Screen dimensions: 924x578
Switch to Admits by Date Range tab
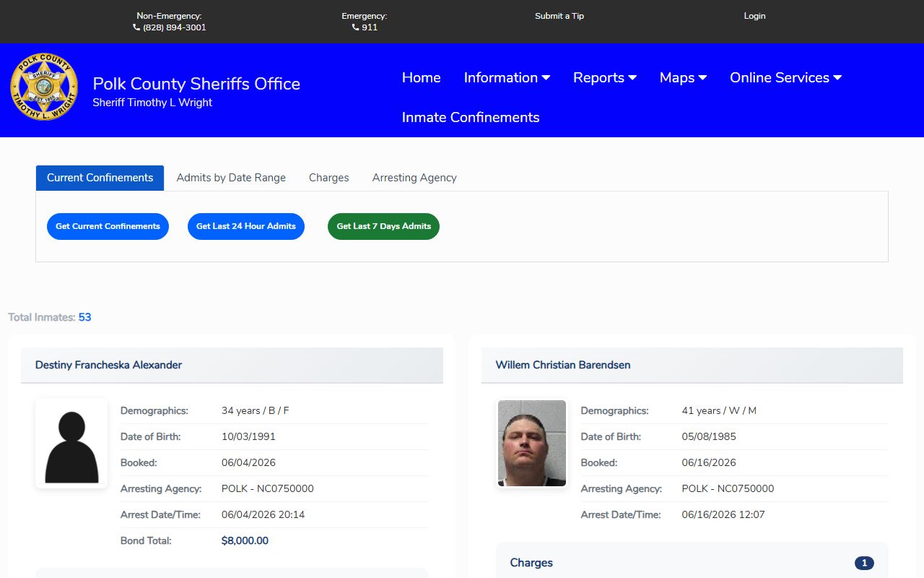(x=231, y=178)
